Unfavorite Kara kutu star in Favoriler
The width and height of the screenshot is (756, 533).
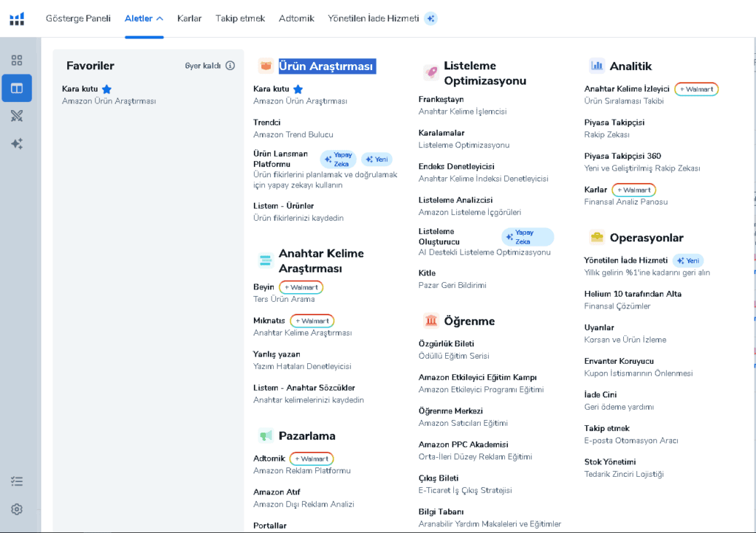click(x=107, y=89)
